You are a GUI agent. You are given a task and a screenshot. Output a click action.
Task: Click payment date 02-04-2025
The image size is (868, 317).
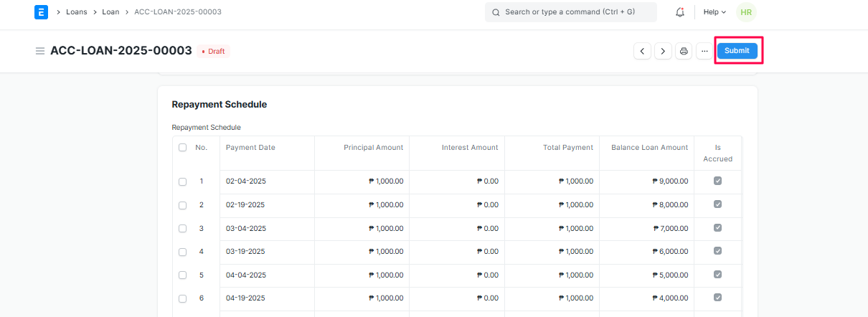246,181
